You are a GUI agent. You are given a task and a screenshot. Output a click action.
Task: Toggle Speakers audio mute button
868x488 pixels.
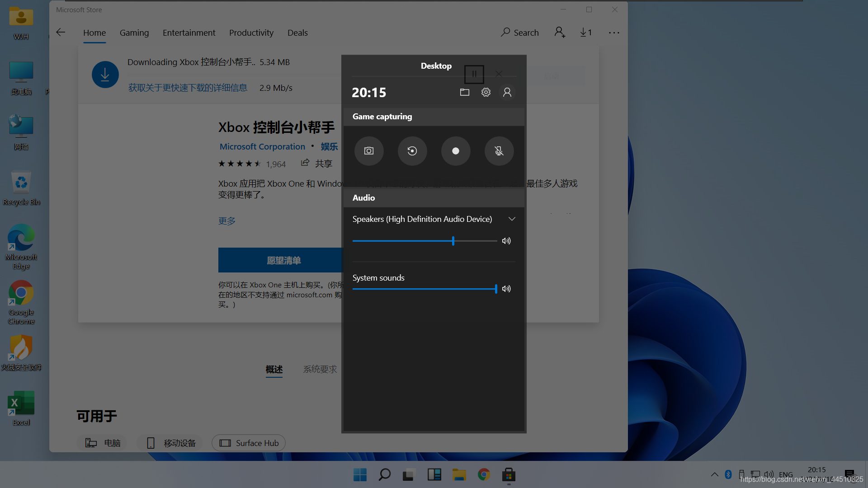(x=506, y=241)
